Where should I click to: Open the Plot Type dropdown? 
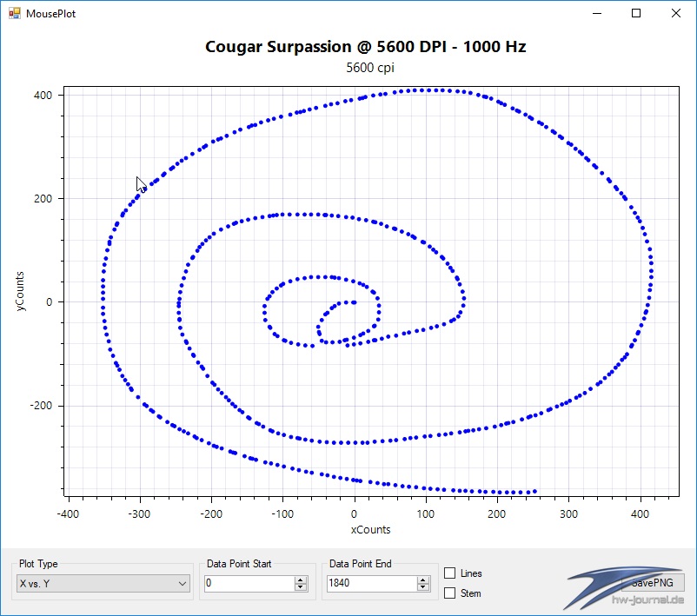click(x=103, y=584)
